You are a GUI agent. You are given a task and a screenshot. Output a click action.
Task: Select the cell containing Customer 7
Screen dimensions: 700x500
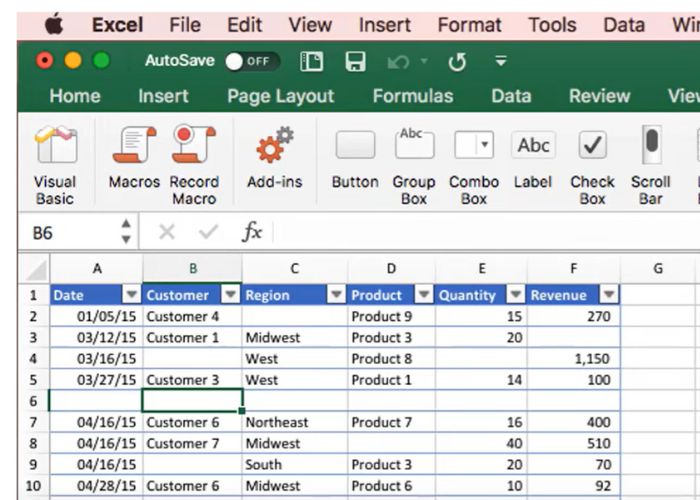coord(192,443)
